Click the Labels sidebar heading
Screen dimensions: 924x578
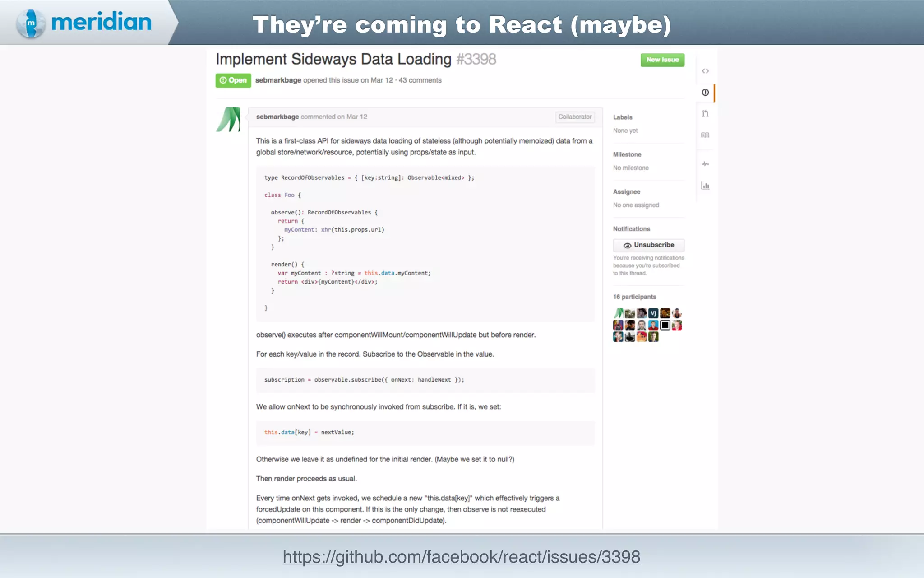(623, 117)
